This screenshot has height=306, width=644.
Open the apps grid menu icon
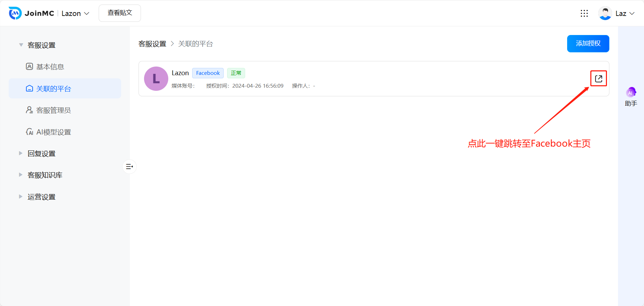click(x=584, y=13)
